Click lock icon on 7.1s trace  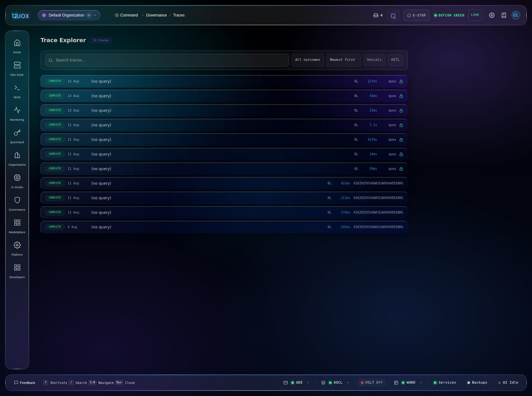pyautogui.click(x=401, y=125)
